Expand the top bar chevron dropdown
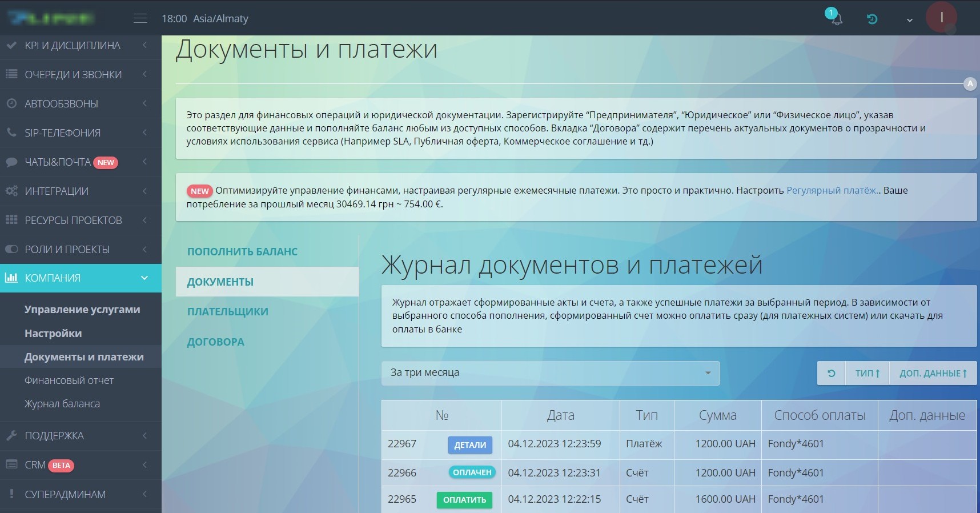Screen dimensions: 980x513 click(x=909, y=20)
